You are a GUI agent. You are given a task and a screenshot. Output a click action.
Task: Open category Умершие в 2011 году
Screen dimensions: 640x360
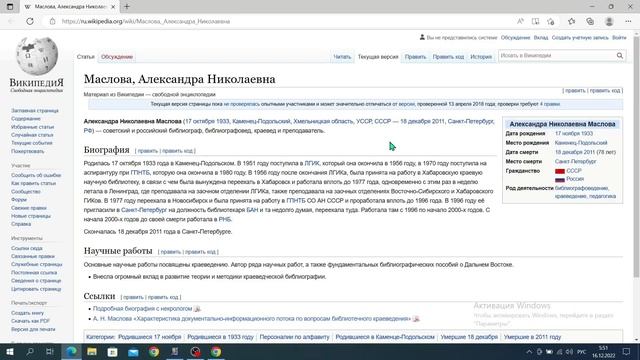532,337
